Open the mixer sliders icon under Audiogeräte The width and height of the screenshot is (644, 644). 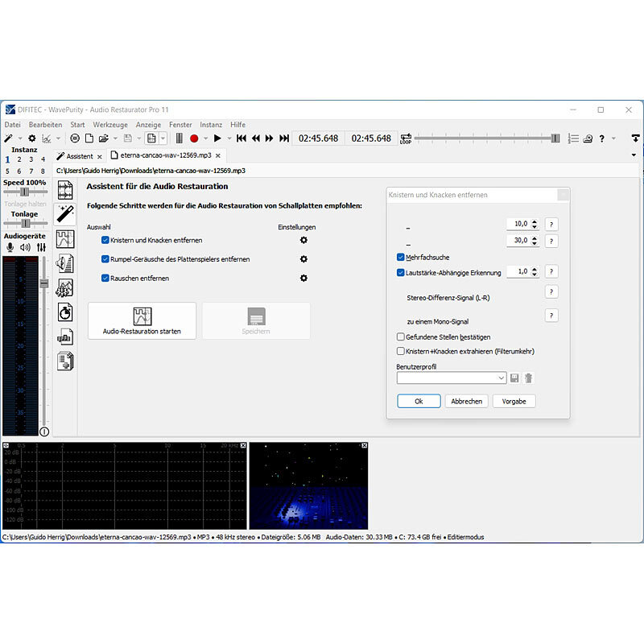click(x=41, y=247)
